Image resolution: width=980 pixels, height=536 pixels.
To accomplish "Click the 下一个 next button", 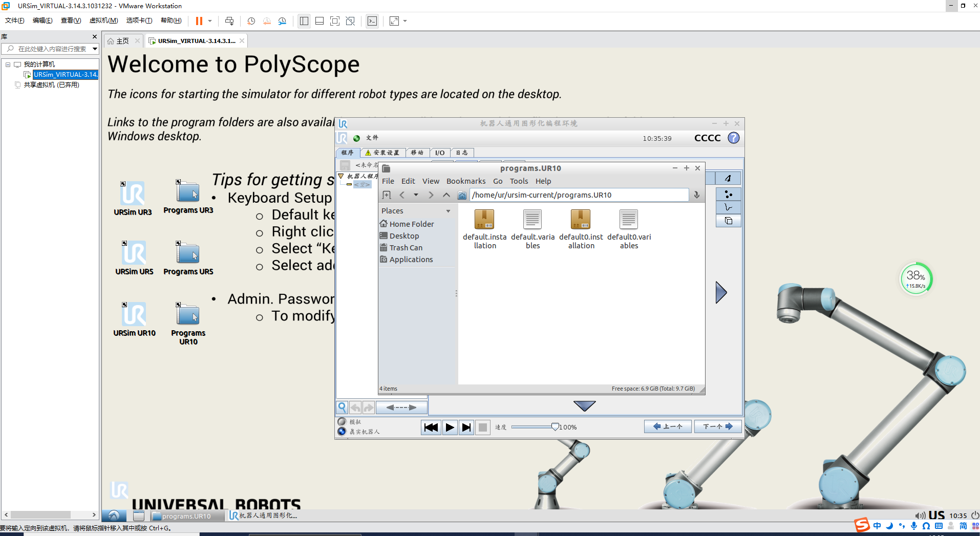I will click(718, 426).
